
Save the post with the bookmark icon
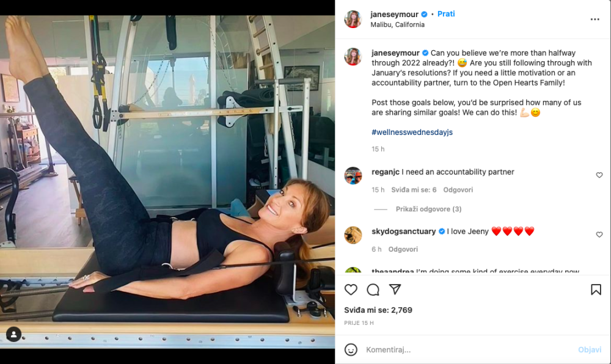pos(596,289)
